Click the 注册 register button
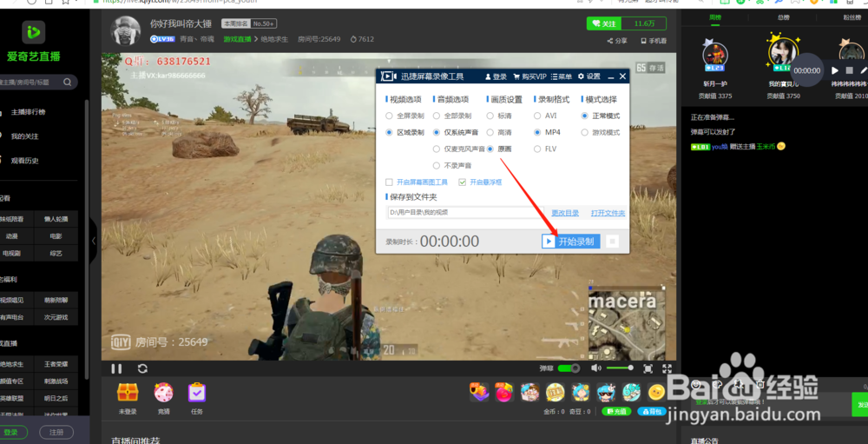Viewport: 868px width, 444px height. pyautogui.click(x=56, y=433)
